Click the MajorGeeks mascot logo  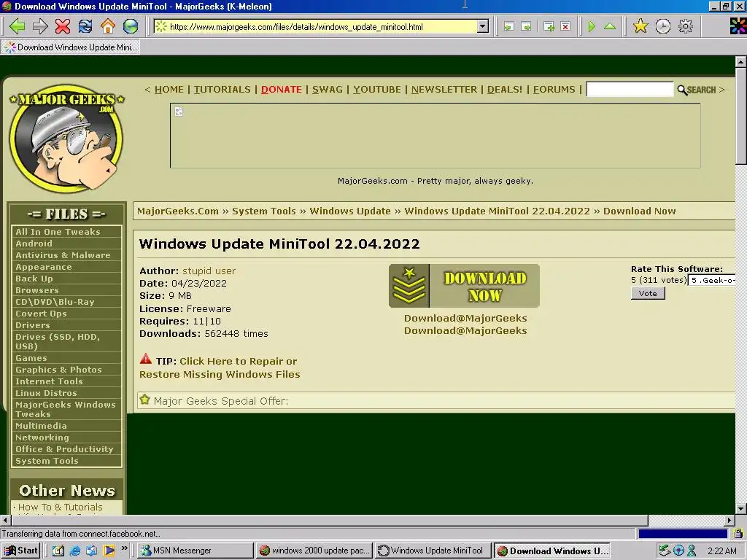[66, 139]
